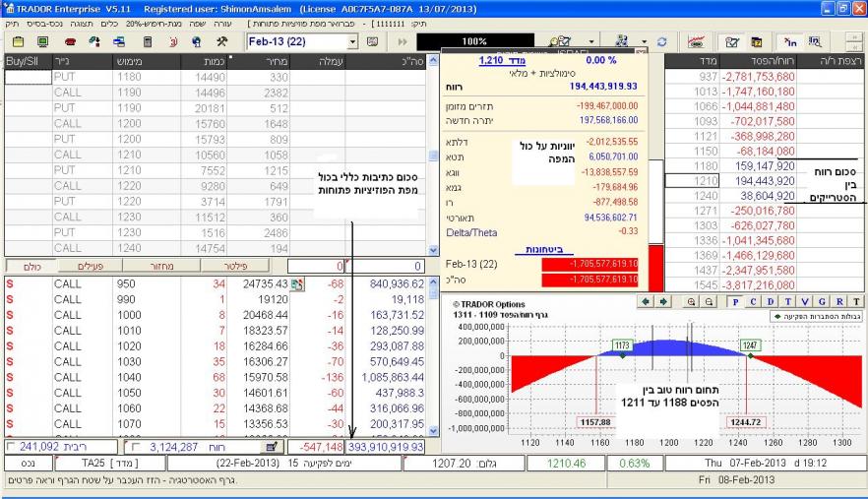Click the red car icon in the toolbar
The width and height of the screenshot is (868, 499).
(70, 43)
